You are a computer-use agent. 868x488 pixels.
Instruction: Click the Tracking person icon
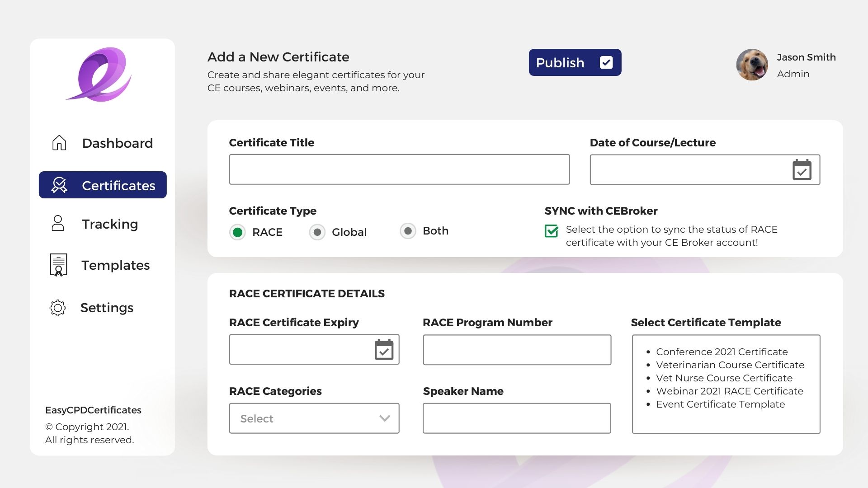click(x=58, y=223)
